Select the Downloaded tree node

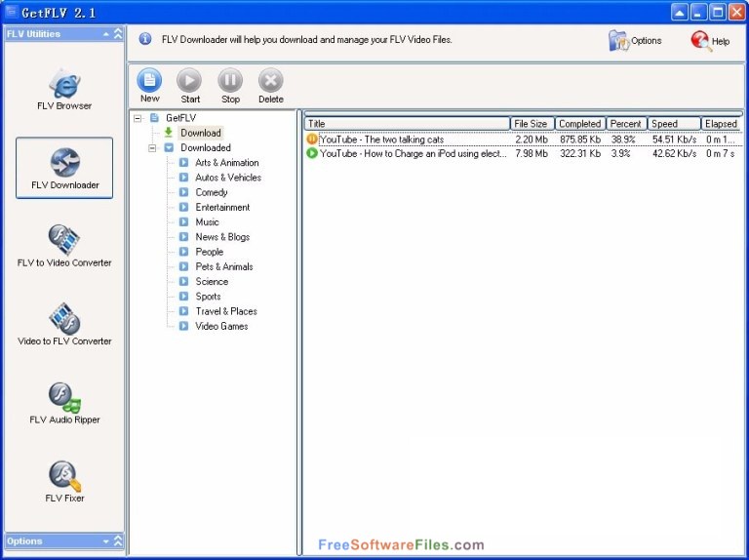(206, 147)
